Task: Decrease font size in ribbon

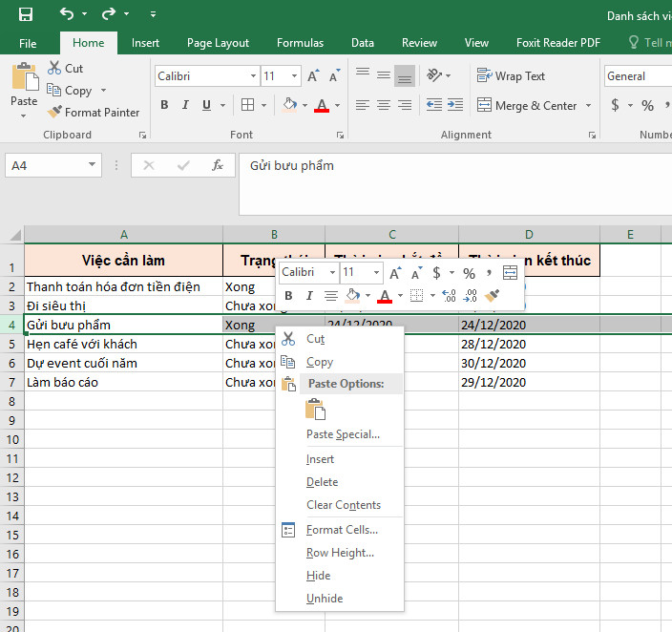Action: point(334,75)
